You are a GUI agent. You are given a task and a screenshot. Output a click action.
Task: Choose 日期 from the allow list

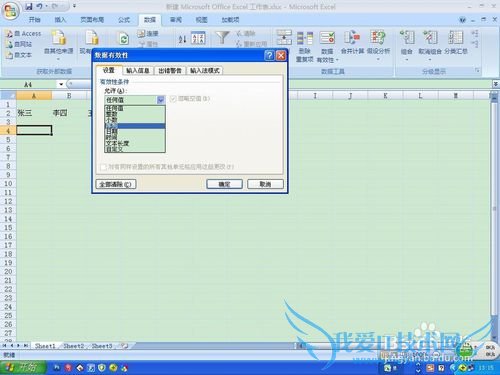[x=135, y=132]
